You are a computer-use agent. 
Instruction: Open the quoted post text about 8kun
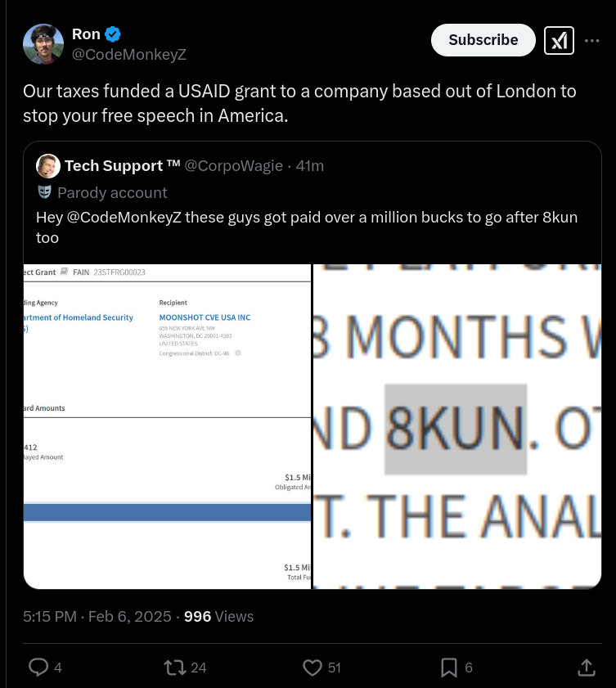click(x=307, y=227)
